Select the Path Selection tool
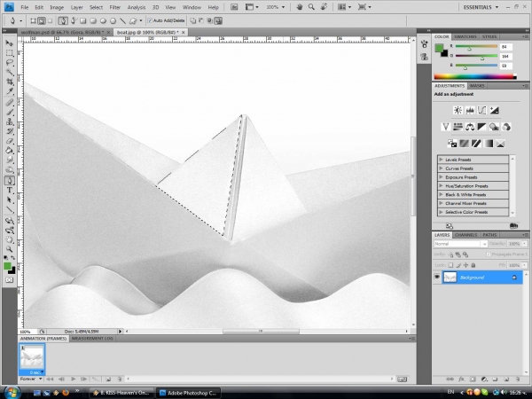 point(9,200)
